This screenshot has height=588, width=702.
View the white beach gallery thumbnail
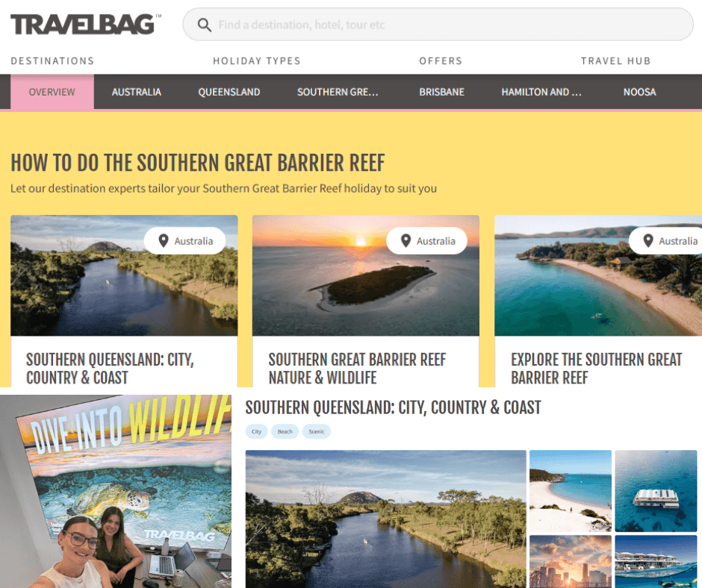coord(571,491)
